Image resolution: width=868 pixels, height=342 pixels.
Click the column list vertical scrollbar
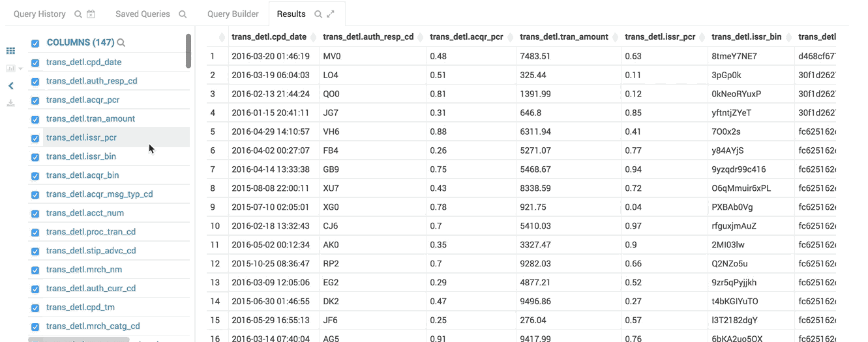tap(188, 51)
